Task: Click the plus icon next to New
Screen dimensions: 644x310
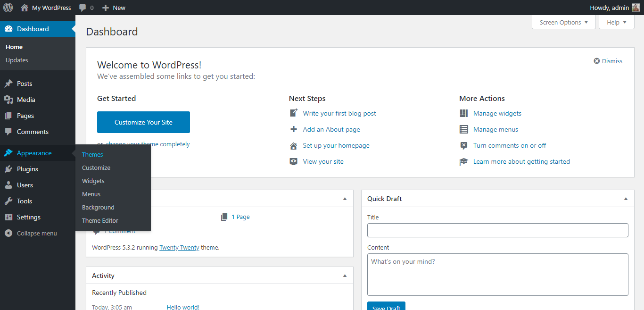Action: click(x=106, y=8)
